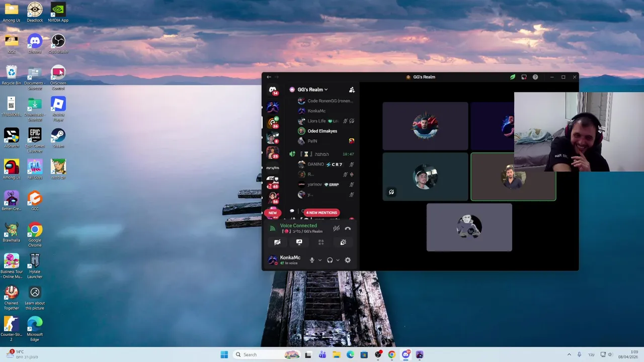Viewport: 644px width, 362px height.
Task: Open Microsoft Store from the taskbar
Action: (364, 354)
